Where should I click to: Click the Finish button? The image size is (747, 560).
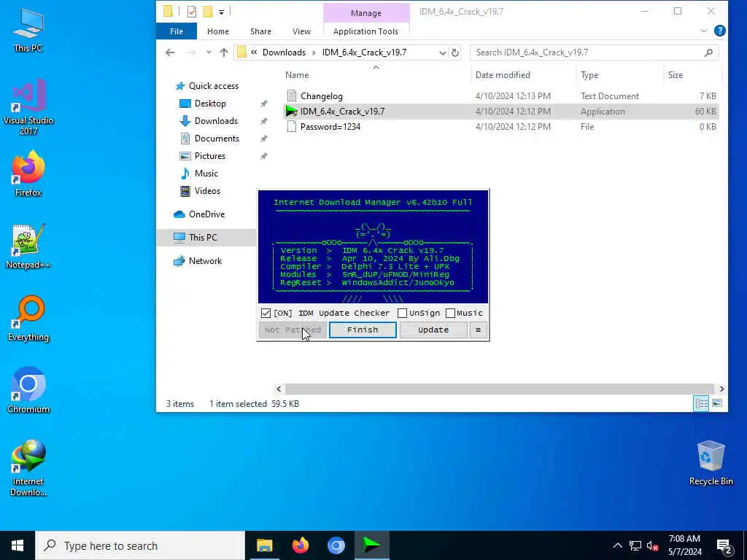click(x=363, y=330)
